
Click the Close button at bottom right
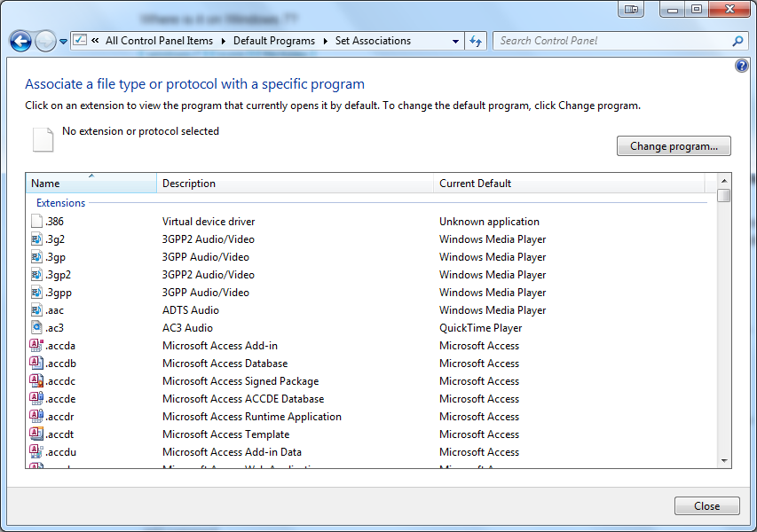click(x=706, y=505)
